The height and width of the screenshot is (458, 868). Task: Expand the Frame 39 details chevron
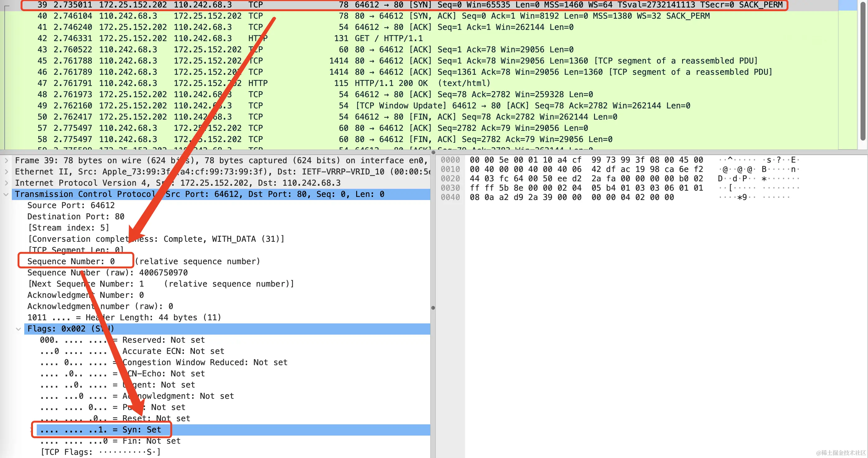coord(6,160)
